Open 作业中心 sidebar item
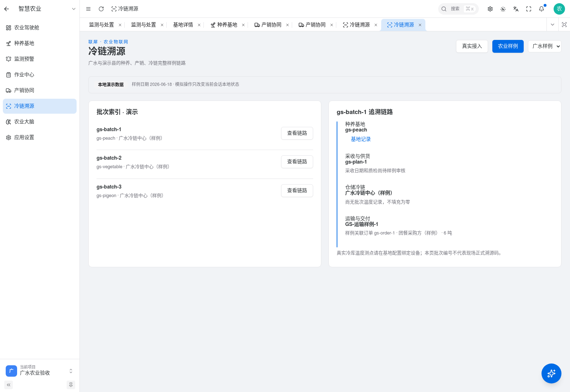Viewport: 570px width, 392px height. pos(40,75)
